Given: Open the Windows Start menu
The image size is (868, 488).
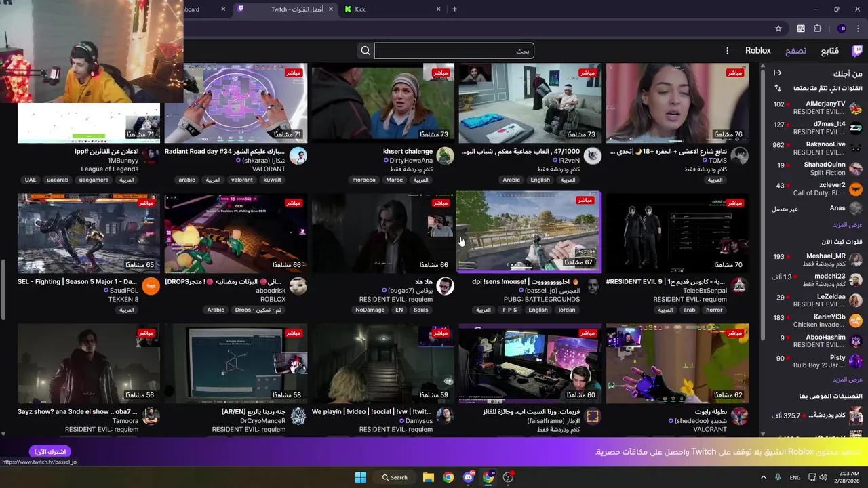Looking at the screenshot, I should click(360, 477).
